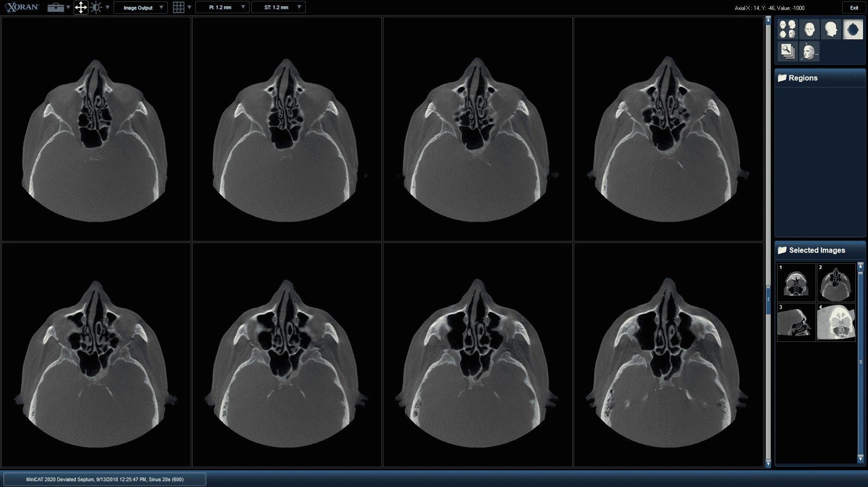Select the pan/move tool
The width and height of the screenshot is (868, 487).
tap(81, 7)
